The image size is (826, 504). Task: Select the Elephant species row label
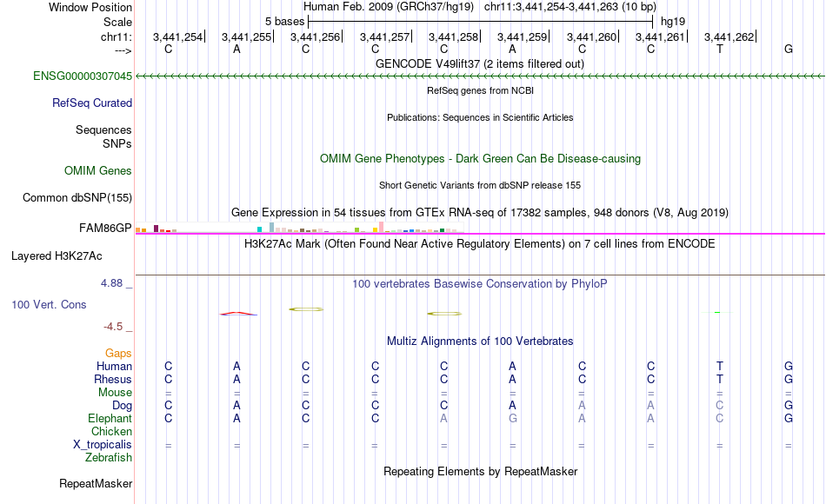click(x=110, y=418)
